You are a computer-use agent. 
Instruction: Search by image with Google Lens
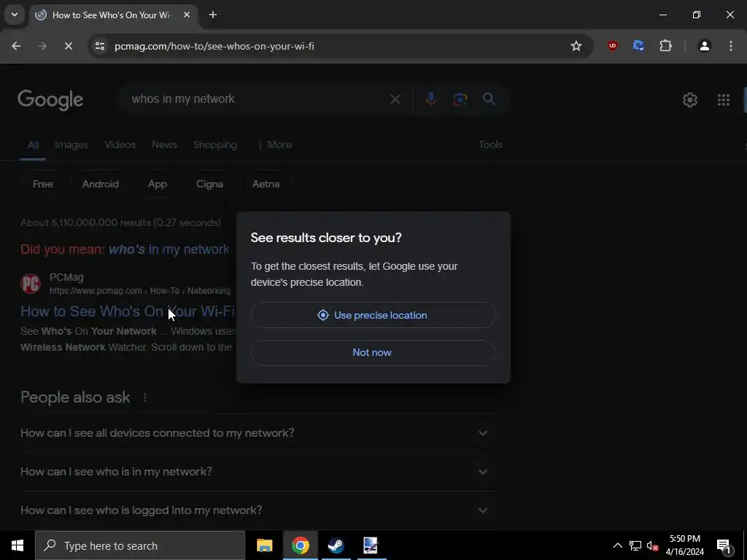pos(460,99)
